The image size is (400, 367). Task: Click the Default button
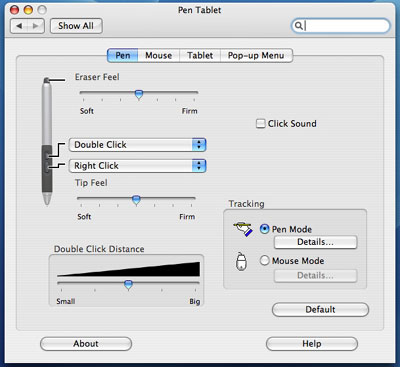coord(320,310)
